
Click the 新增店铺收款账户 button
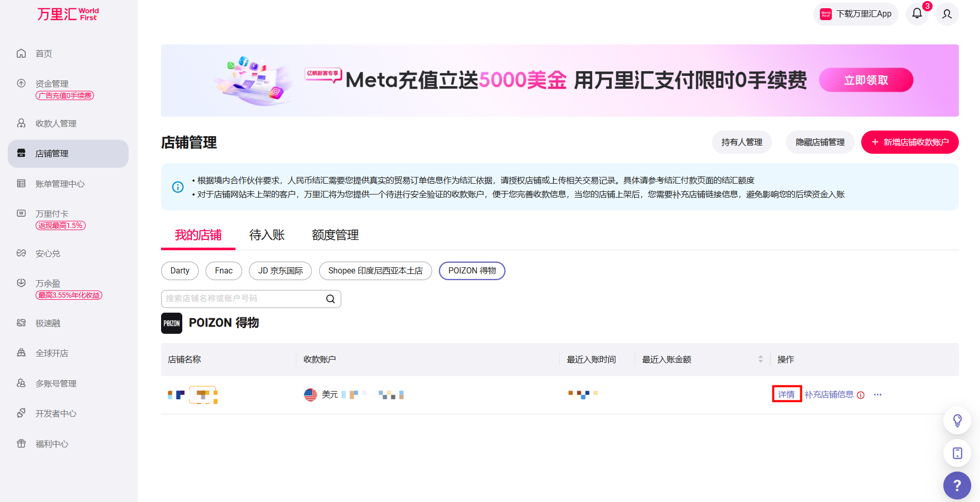910,142
